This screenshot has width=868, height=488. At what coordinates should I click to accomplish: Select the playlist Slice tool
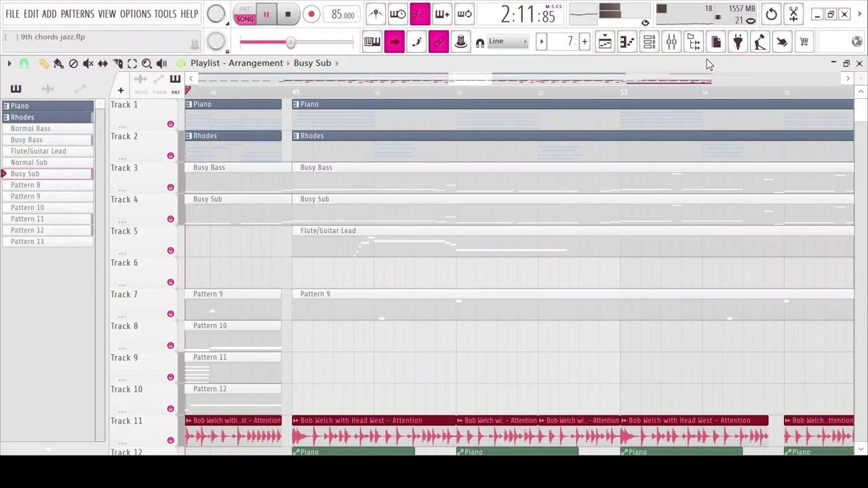point(118,63)
